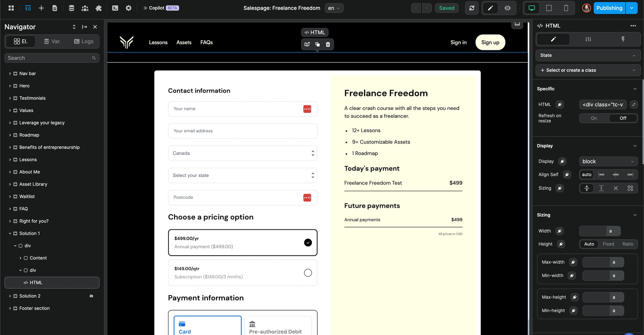The width and height of the screenshot is (644, 335).
Task: Expand the HTML code editor icon
Action: point(634,105)
